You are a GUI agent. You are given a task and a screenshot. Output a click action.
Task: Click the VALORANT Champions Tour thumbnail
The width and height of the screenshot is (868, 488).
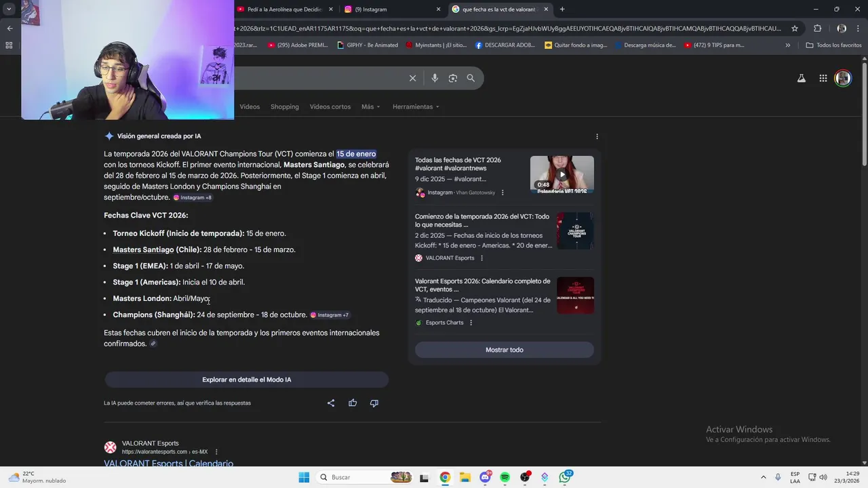(575, 230)
